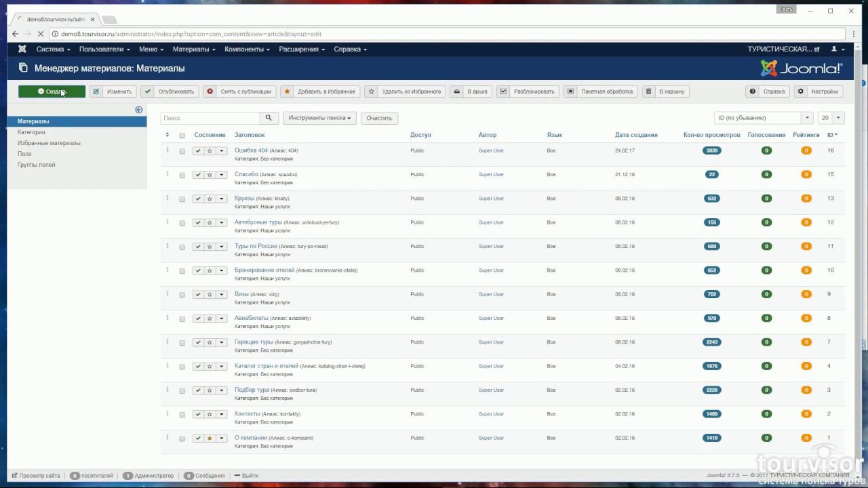
Task: Collapse sidebar using the arrow circle icon
Action: [139, 110]
